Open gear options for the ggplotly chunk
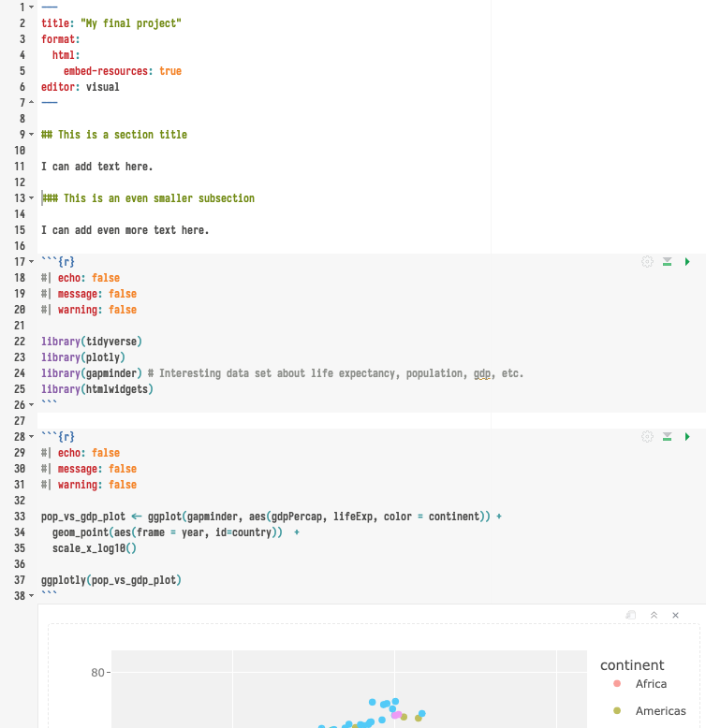 point(646,437)
